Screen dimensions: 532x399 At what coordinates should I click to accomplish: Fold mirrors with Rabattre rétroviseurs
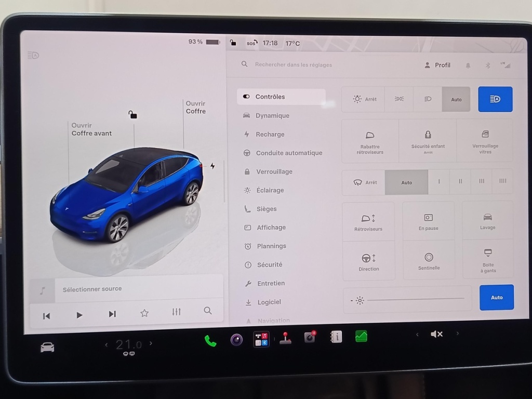click(x=370, y=141)
